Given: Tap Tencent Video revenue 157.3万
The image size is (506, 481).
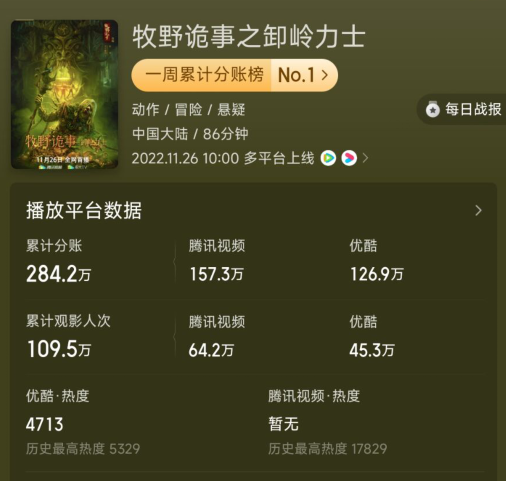Looking at the screenshot, I should [x=217, y=274].
